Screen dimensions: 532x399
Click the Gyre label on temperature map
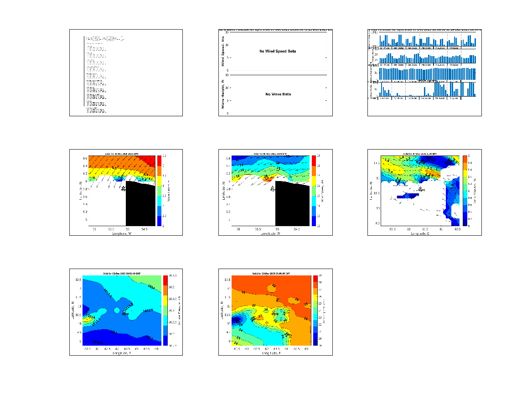coord(275,314)
